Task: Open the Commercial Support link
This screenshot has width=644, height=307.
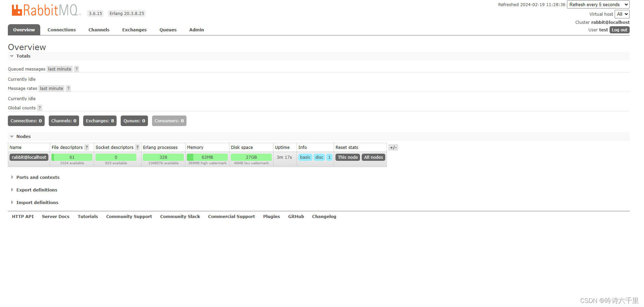Action: coord(231,216)
